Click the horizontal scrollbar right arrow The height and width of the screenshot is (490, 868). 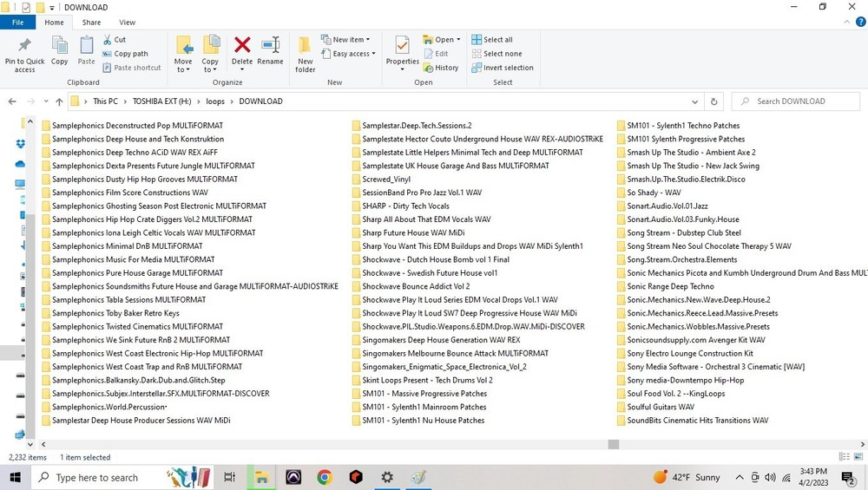pyautogui.click(x=863, y=444)
